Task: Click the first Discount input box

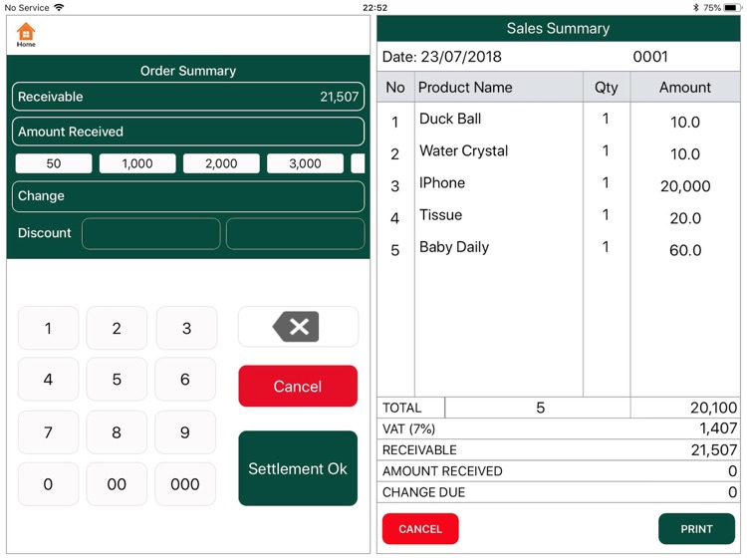Action: pos(151,233)
